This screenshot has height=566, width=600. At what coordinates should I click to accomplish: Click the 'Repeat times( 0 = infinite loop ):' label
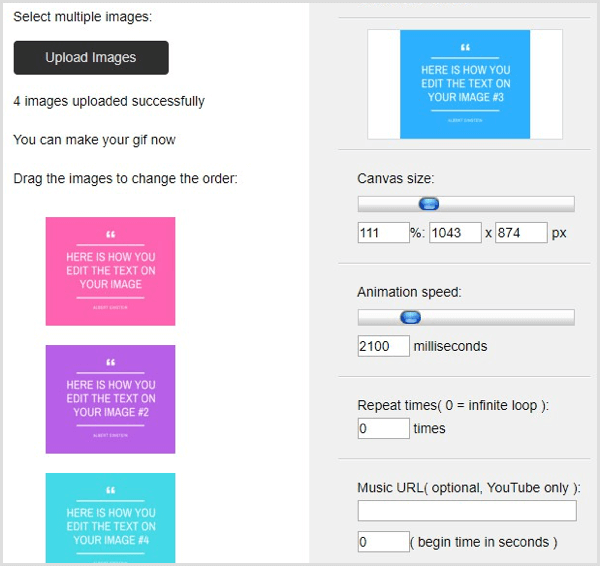point(453,405)
